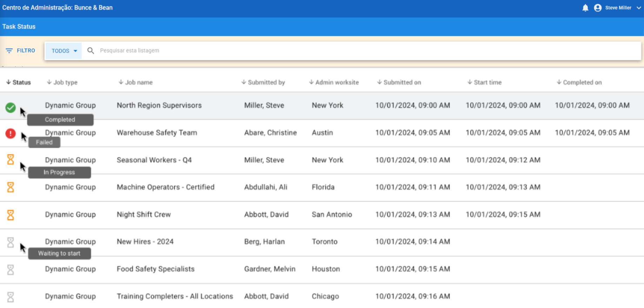This screenshot has width=644, height=308.
Task: Click waiting hourglass for New Hires - 2024
Action: click(x=11, y=242)
